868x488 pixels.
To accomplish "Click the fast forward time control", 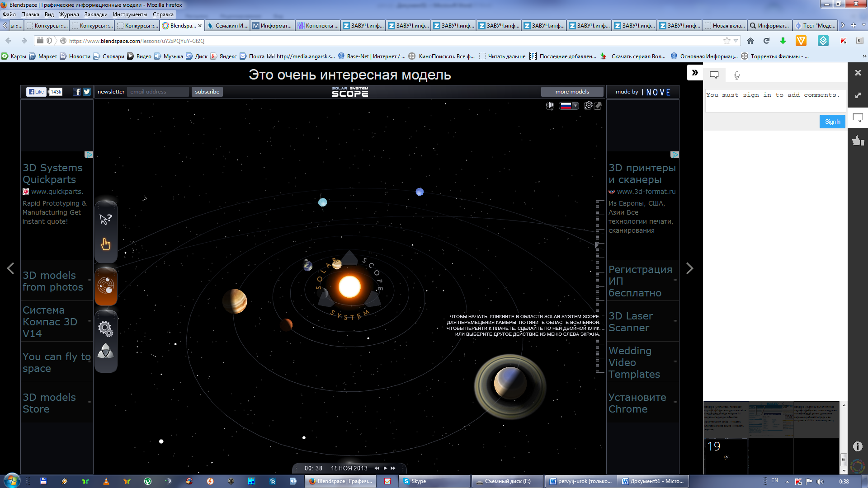I will (x=393, y=468).
